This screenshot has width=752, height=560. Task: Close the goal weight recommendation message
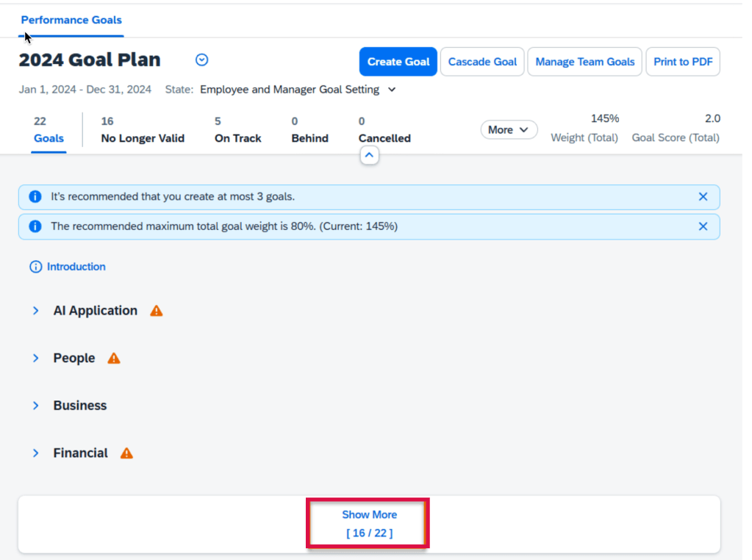(x=703, y=226)
